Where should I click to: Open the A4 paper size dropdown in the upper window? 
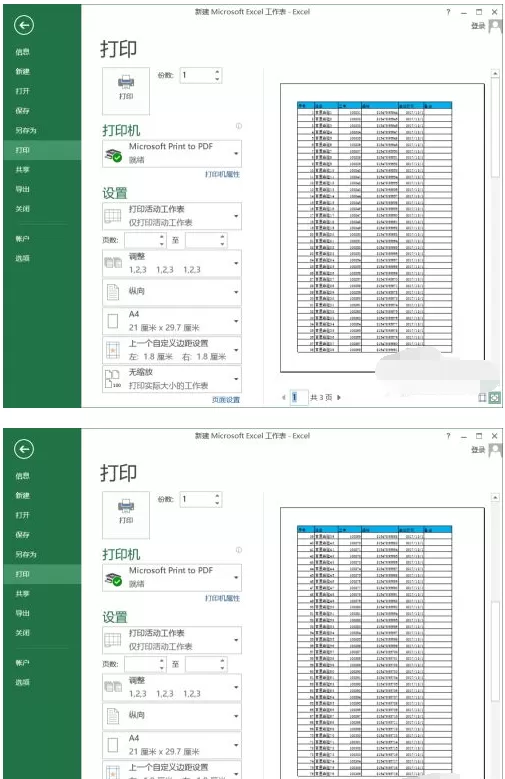point(172,321)
